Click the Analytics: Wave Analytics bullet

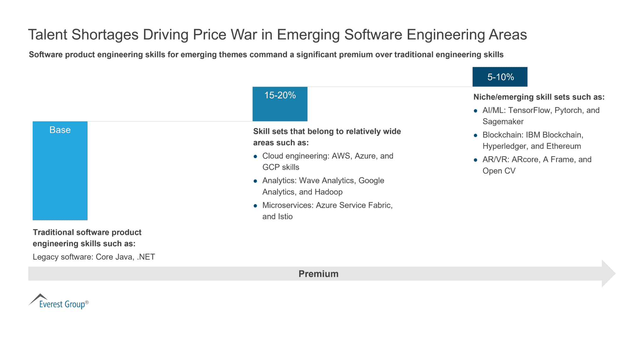(323, 186)
